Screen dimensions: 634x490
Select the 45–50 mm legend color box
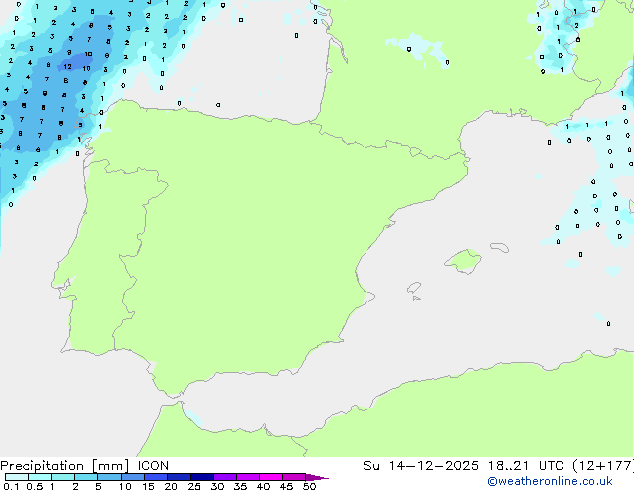pyautogui.click(x=294, y=477)
